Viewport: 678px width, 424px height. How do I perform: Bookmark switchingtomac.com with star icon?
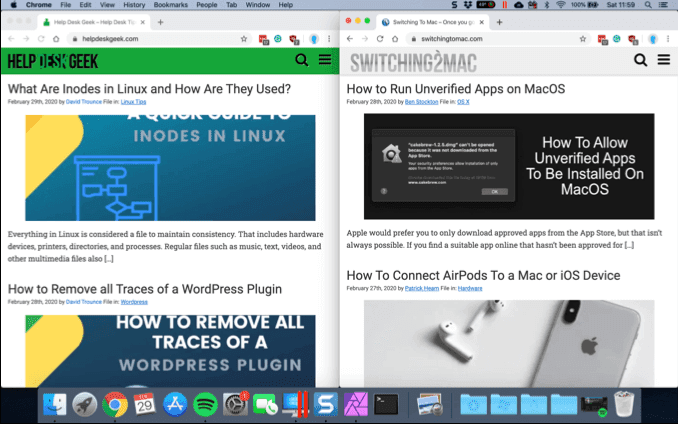[x=583, y=39]
